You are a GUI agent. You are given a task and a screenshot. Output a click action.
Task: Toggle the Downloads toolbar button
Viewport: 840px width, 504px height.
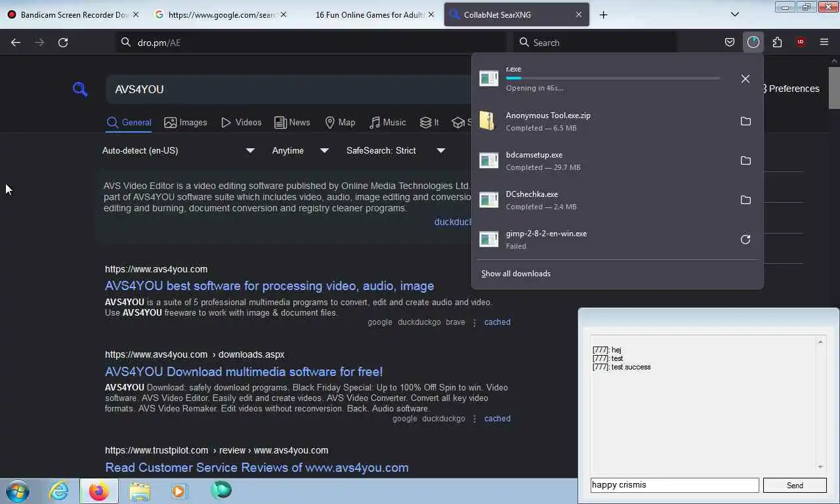pos(753,42)
